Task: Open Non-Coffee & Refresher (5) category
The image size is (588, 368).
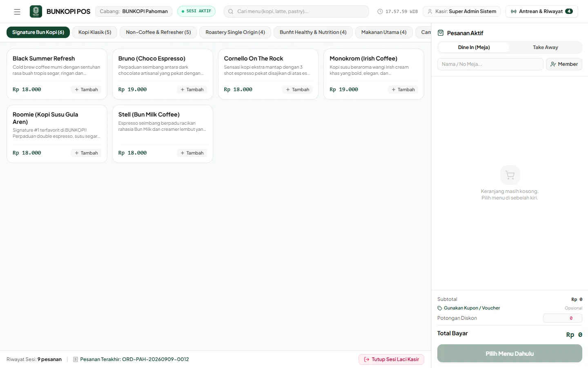Action: click(x=158, y=32)
